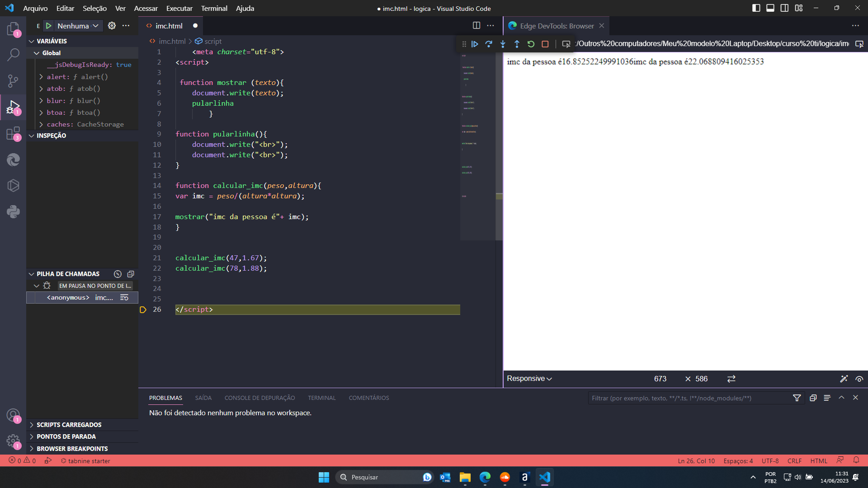Open the Seleção menu
868x488 pixels.
point(94,8)
